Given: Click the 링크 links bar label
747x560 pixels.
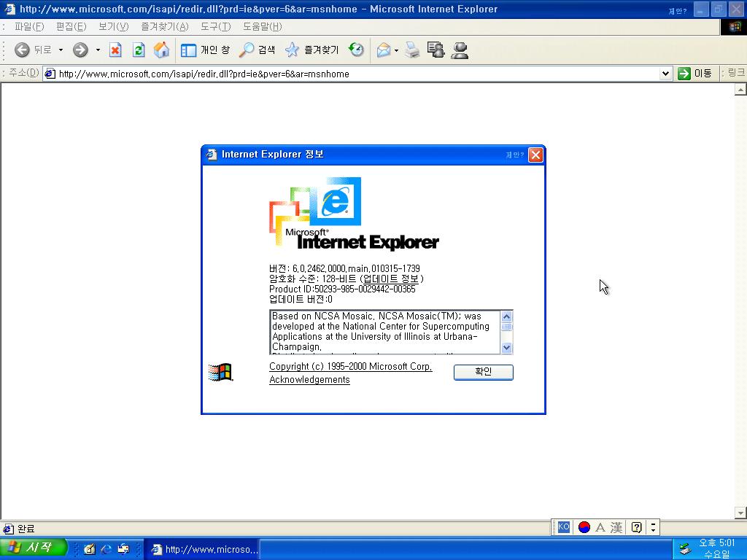Looking at the screenshot, I should tap(735, 73).
